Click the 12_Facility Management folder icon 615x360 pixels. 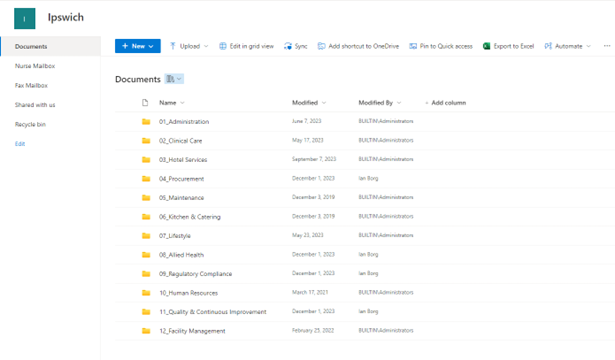click(x=146, y=331)
